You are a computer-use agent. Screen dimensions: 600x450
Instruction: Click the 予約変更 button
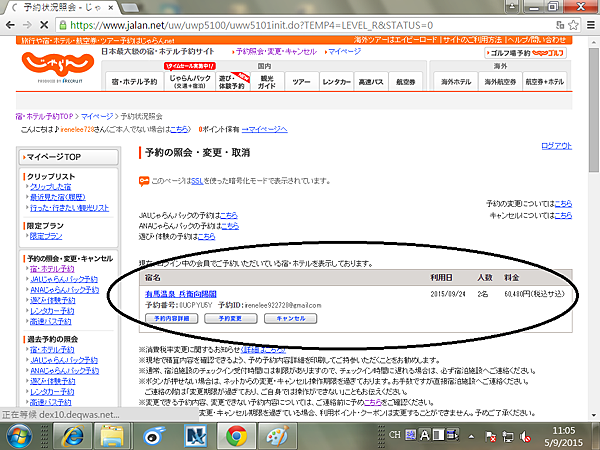click(x=230, y=318)
